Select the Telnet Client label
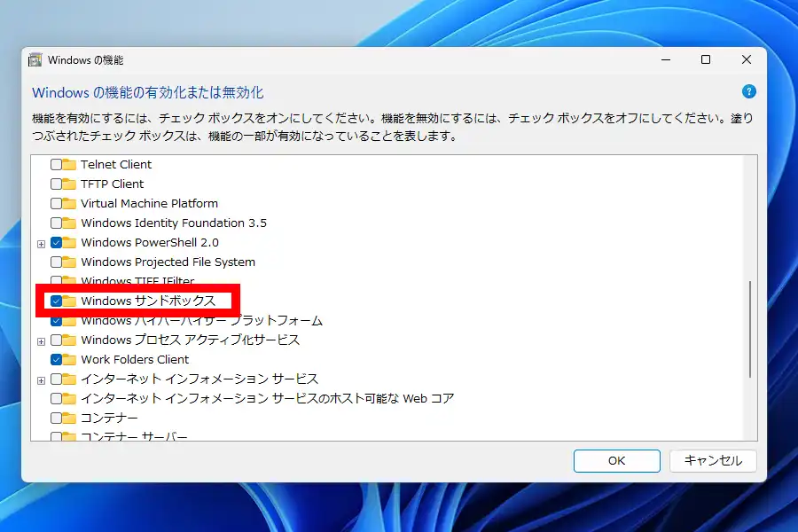 [116, 164]
